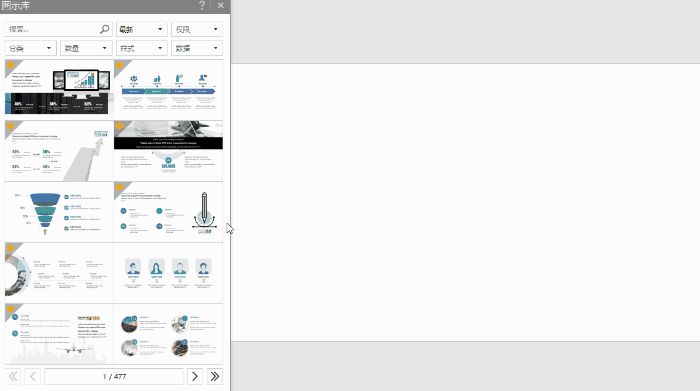Expand the 权限 dropdown
The width and height of the screenshot is (700, 391).
point(197,29)
